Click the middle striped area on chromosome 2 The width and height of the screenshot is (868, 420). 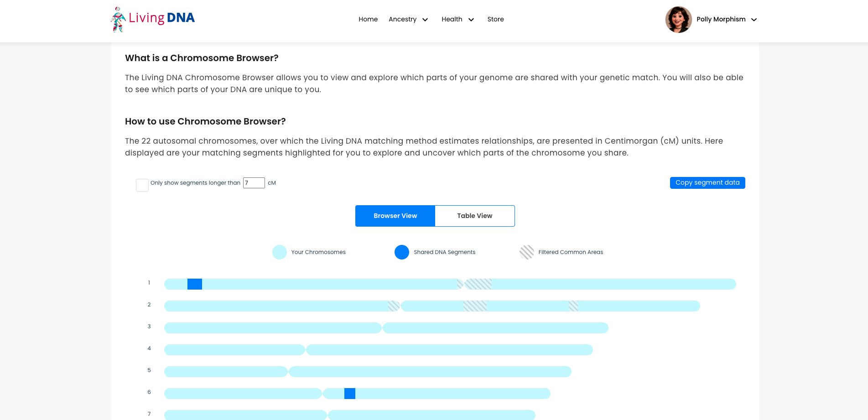click(475, 306)
